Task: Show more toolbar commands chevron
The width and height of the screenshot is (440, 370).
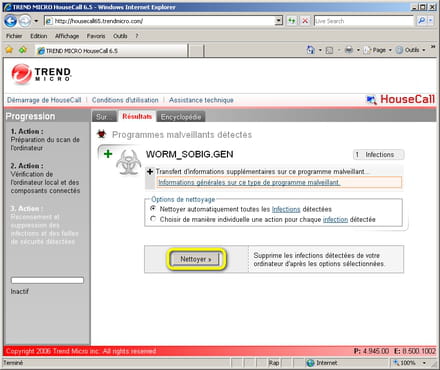Action: (x=433, y=47)
